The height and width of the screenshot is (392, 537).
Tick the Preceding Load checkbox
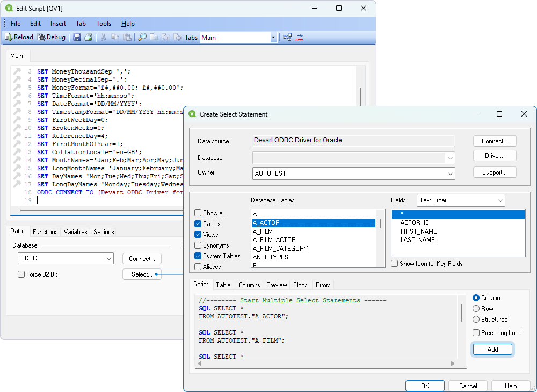[476, 333]
